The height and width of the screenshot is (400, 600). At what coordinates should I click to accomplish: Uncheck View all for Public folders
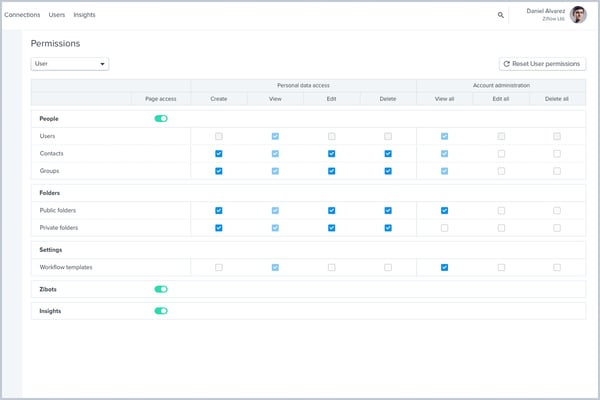pos(444,211)
